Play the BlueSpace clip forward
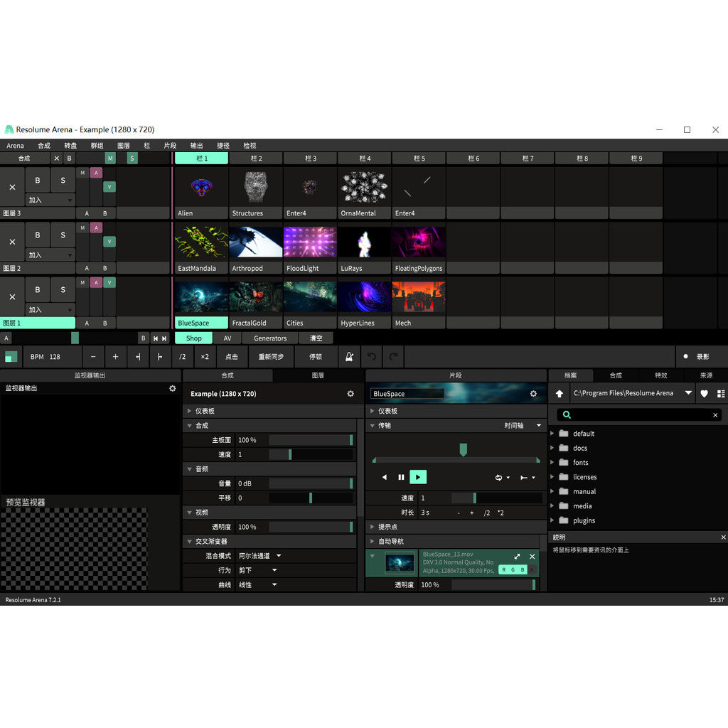The width and height of the screenshot is (728, 728). click(418, 477)
